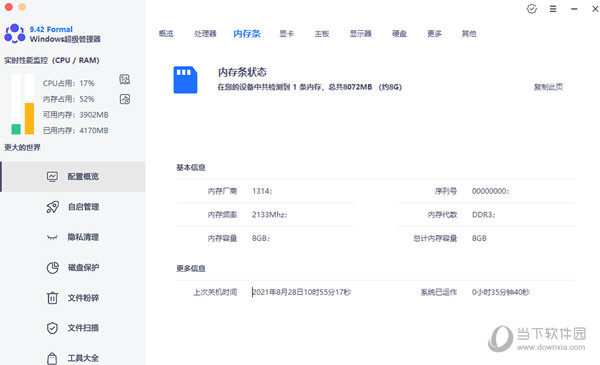Click the 内存占用: 52% reading
Image resolution: width=600 pixels, height=365 pixels.
tap(68, 99)
